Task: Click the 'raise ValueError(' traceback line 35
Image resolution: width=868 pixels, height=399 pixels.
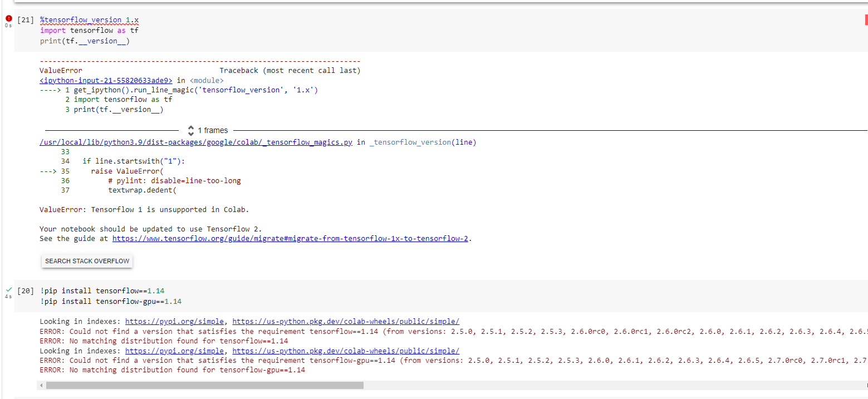Action: [x=127, y=171]
